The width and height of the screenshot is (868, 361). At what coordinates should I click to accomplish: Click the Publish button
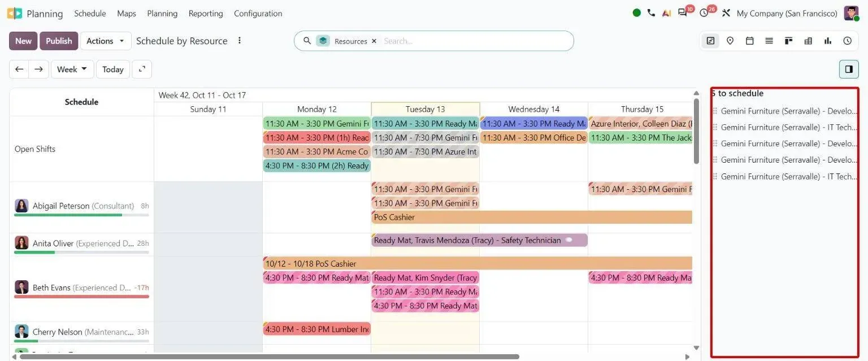pyautogui.click(x=59, y=41)
